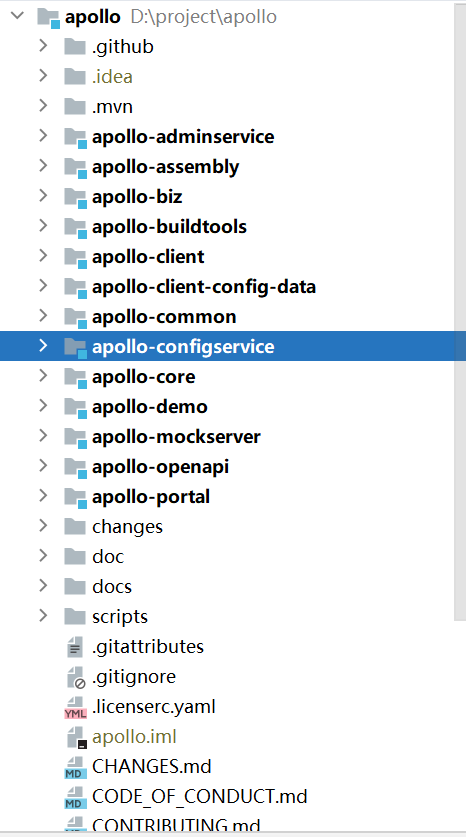Expand selected apollo-configservice arrow

tap(43, 346)
